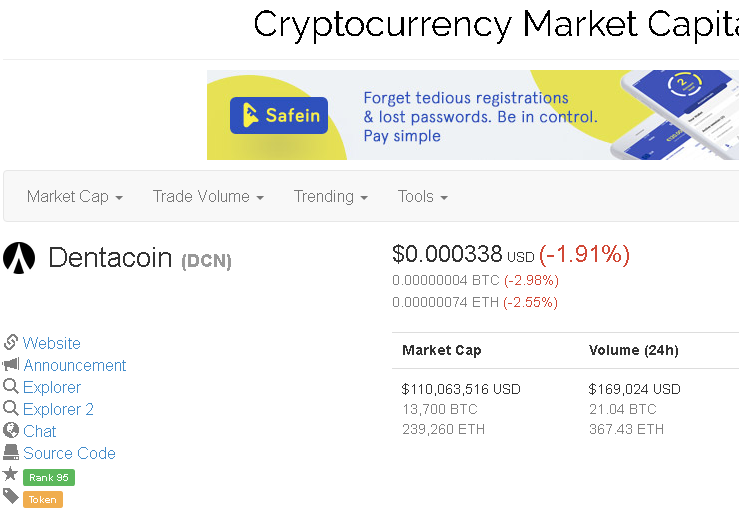Click the magnifier icon next to Explorer
Screen dimensions: 739x512
[11, 386]
